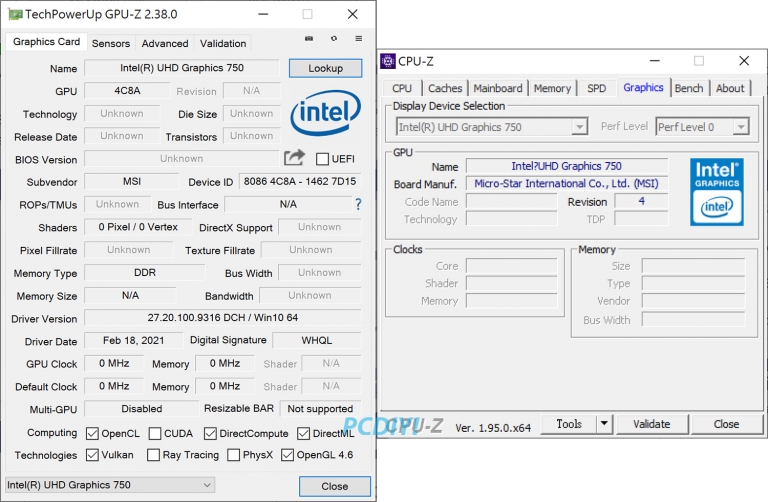Open the CPU tab in CPU-Z
This screenshot has width=768, height=502.
click(x=402, y=89)
